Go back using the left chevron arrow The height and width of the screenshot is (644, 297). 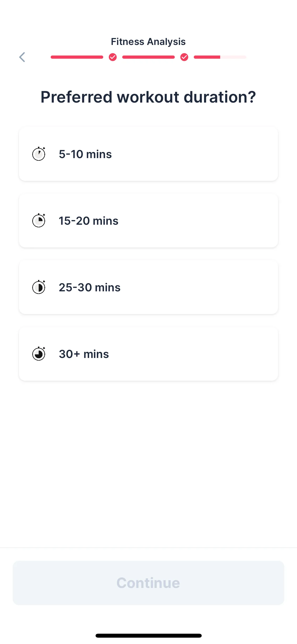(22, 57)
